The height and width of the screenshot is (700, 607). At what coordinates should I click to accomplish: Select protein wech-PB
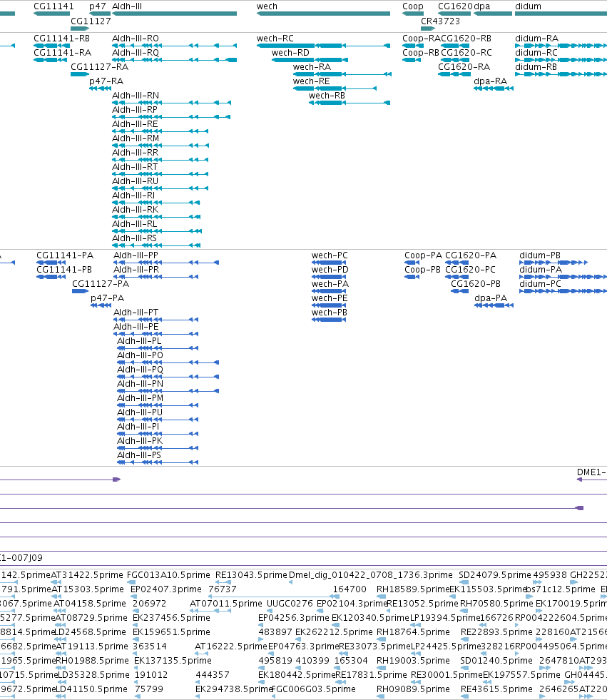point(330,313)
